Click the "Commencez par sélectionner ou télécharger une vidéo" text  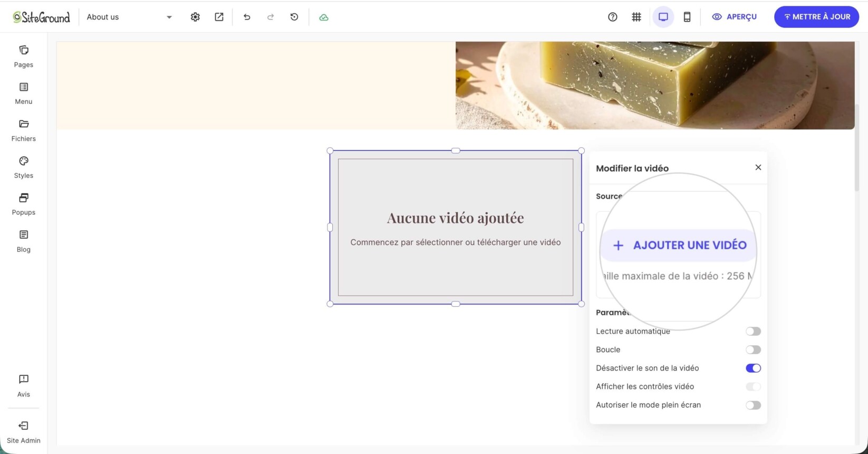pyautogui.click(x=456, y=242)
